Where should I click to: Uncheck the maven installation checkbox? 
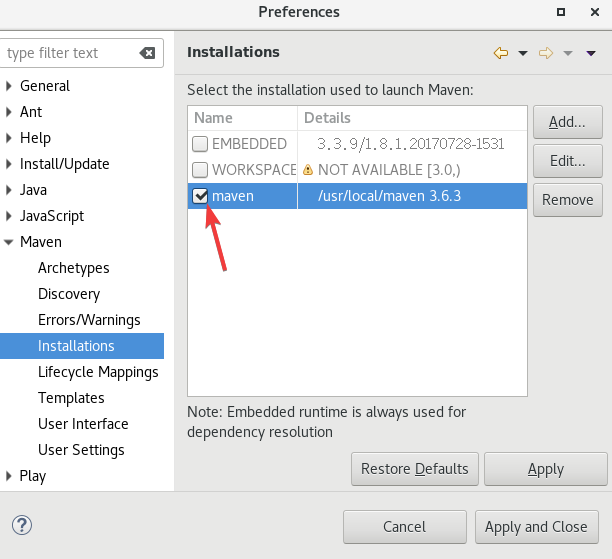pos(200,196)
